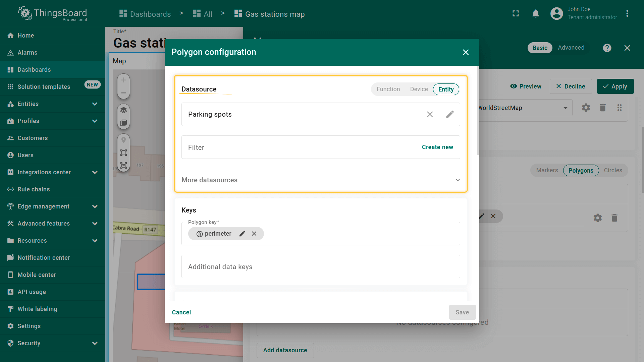
Task: Toggle fullscreen mode icon
Action: click(x=516, y=14)
